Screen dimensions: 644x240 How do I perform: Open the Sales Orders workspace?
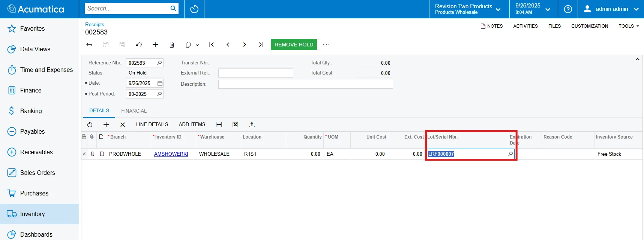39,173
